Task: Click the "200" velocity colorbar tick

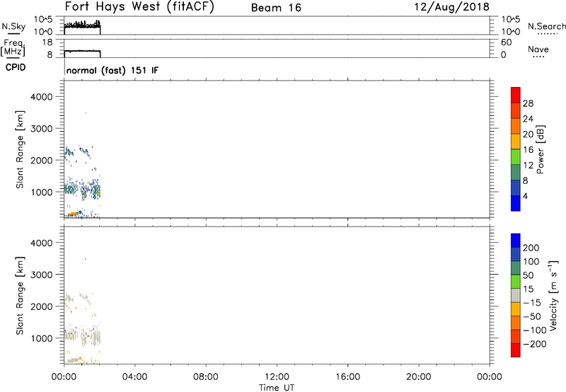Action: click(531, 248)
